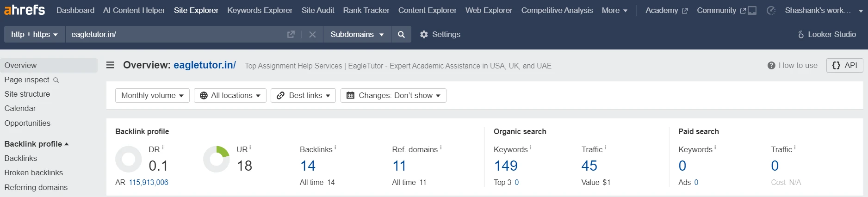Open the Academy external link
The width and height of the screenshot is (868, 197).
pos(667,10)
